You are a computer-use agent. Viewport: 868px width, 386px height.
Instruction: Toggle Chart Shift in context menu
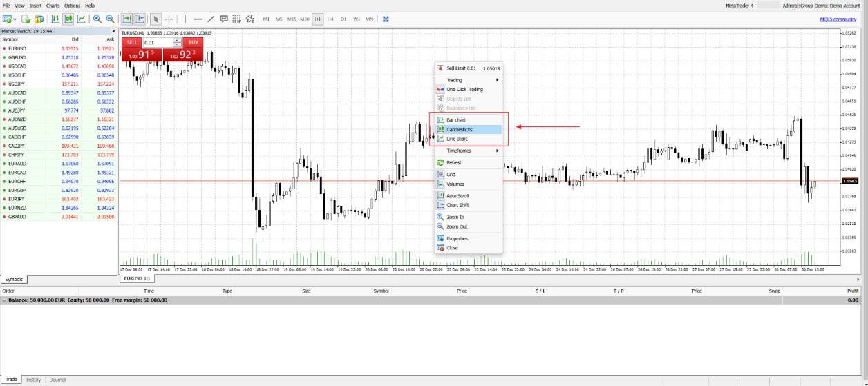click(x=469, y=205)
